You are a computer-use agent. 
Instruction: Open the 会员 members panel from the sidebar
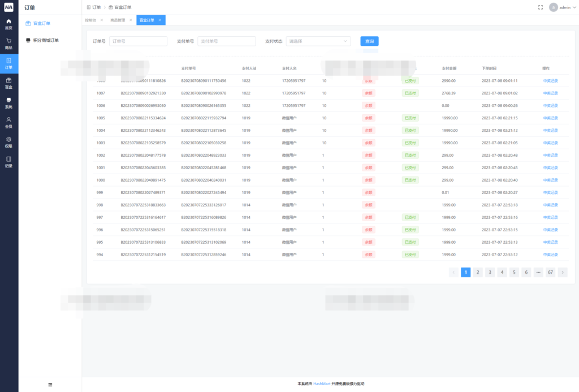(x=8, y=123)
